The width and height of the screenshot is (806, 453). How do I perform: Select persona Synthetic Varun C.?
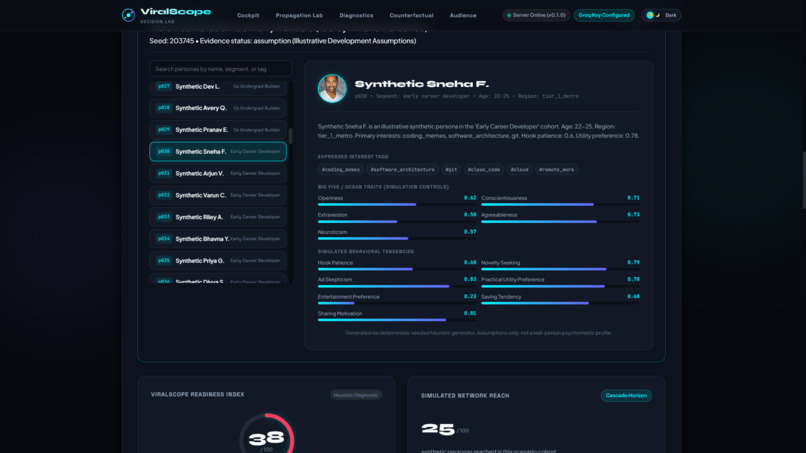[x=218, y=195]
